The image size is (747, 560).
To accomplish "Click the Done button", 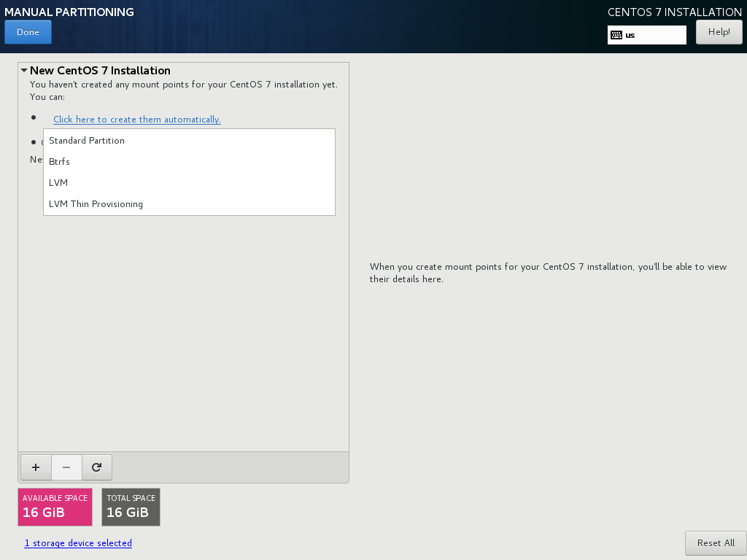I will (x=28, y=32).
